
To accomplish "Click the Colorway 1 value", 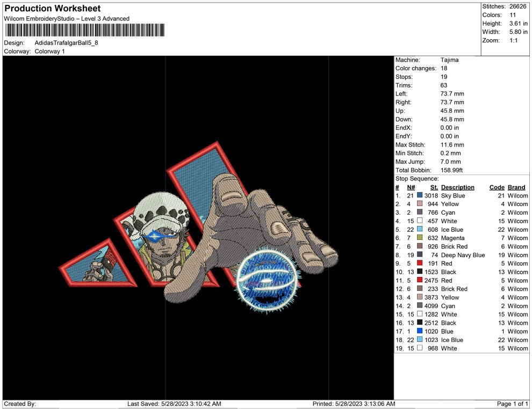I will pyautogui.click(x=49, y=52).
